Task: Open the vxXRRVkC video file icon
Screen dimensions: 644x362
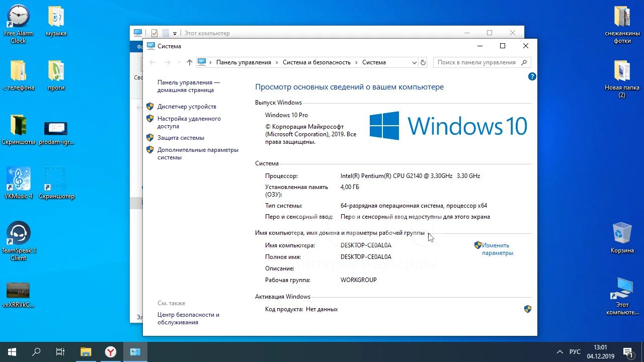Action: click(18, 295)
